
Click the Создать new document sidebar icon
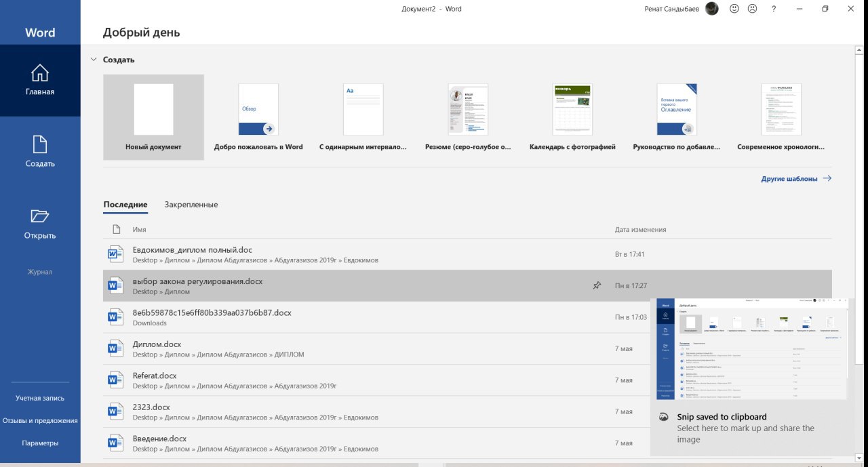coord(40,144)
